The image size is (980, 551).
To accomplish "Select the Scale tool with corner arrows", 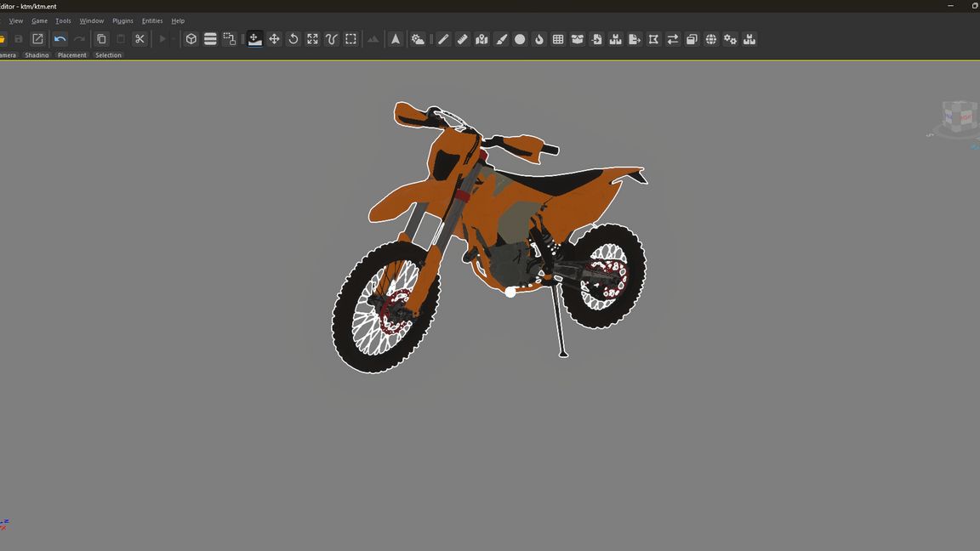I will pos(312,39).
